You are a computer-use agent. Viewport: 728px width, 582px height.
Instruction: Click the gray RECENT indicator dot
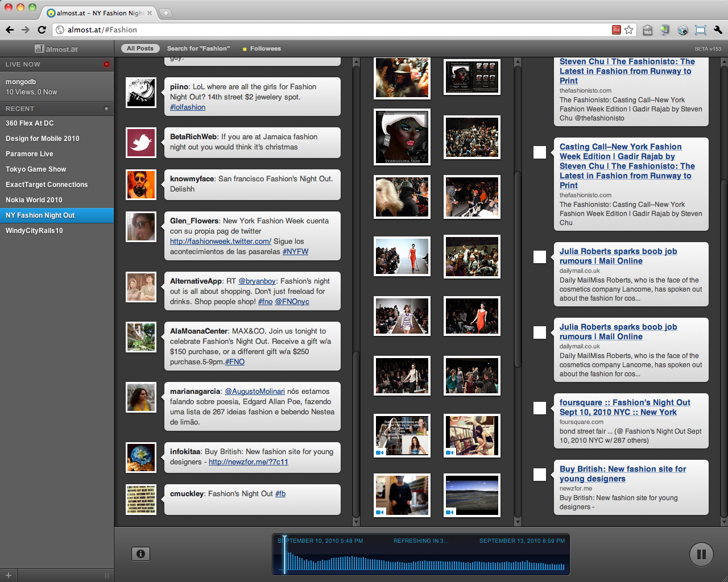click(x=106, y=109)
